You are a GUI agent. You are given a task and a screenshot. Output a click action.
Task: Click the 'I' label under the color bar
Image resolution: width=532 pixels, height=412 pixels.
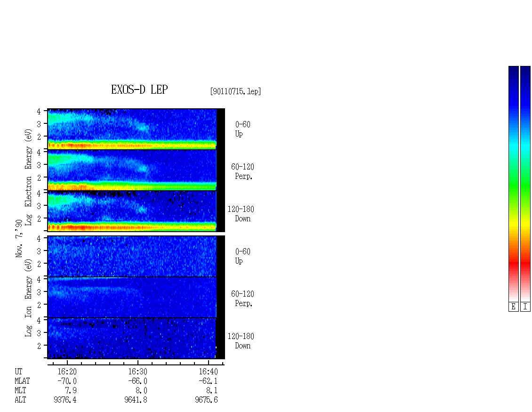click(525, 307)
